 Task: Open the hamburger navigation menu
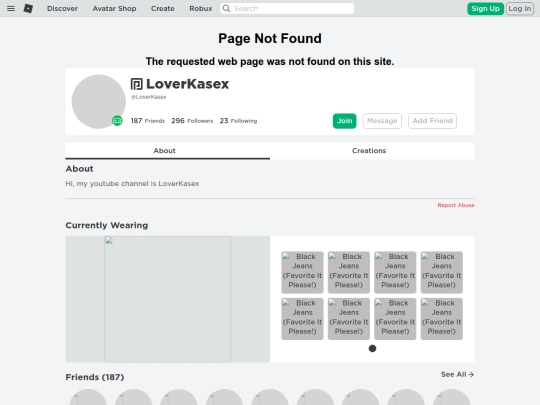tap(11, 9)
